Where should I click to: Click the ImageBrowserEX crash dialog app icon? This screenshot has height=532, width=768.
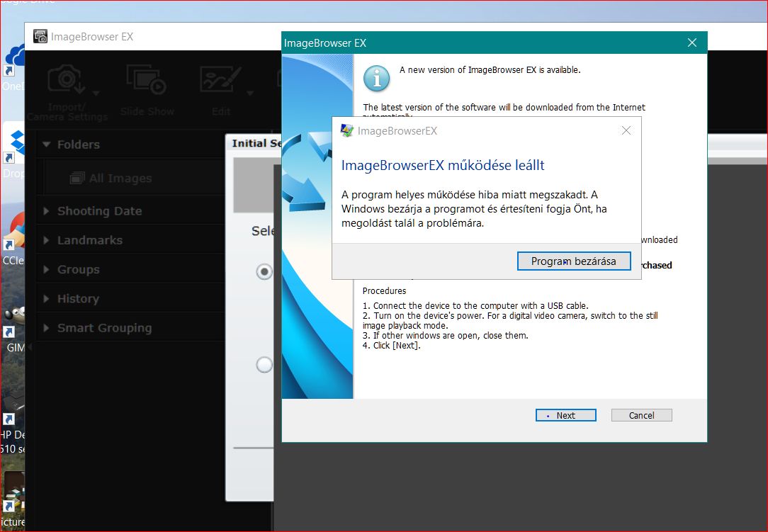pyautogui.click(x=346, y=130)
